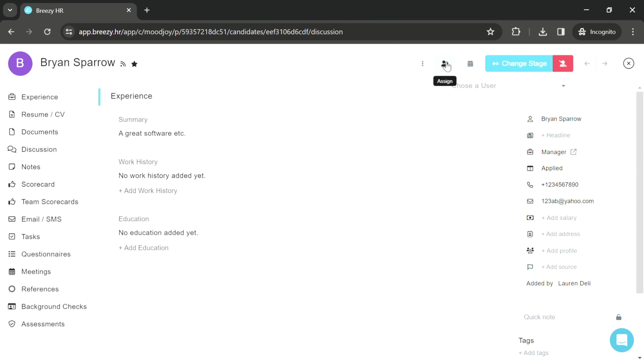Click the three-dot options menu icon
Screen dimensions: 644x362
click(423, 63)
